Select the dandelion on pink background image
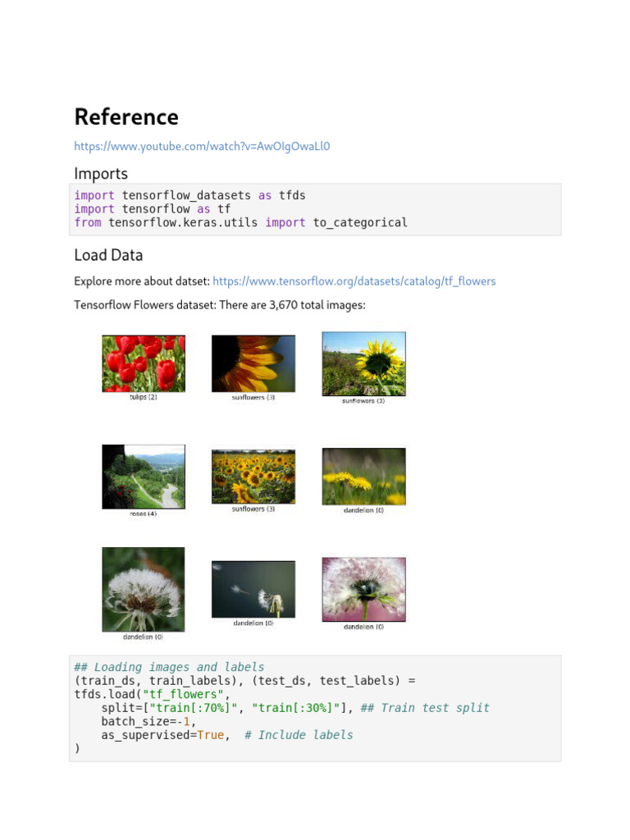This screenshot has width=630, height=840. pyautogui.click(x=363, y=589)
